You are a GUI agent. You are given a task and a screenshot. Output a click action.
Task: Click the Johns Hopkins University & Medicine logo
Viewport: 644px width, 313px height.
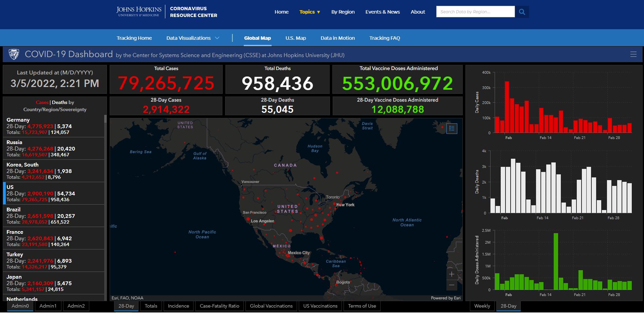pos(139,12)
